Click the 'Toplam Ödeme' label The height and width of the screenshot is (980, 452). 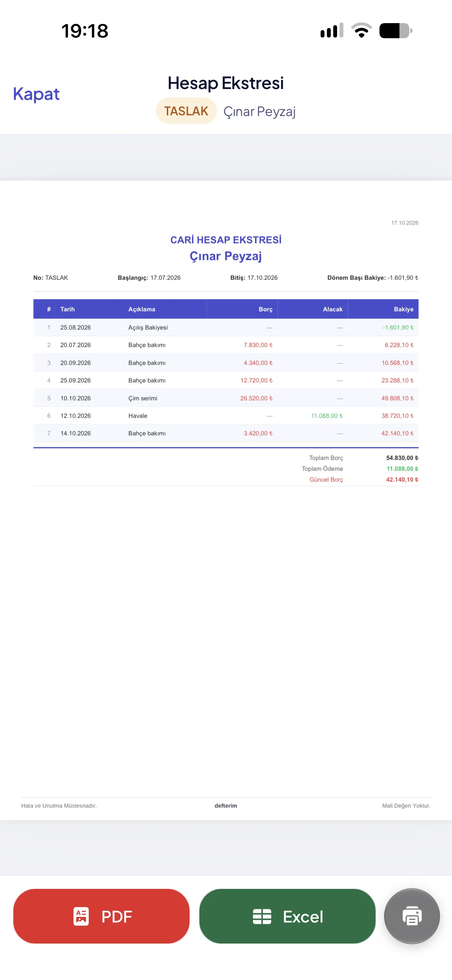(322, 469)
